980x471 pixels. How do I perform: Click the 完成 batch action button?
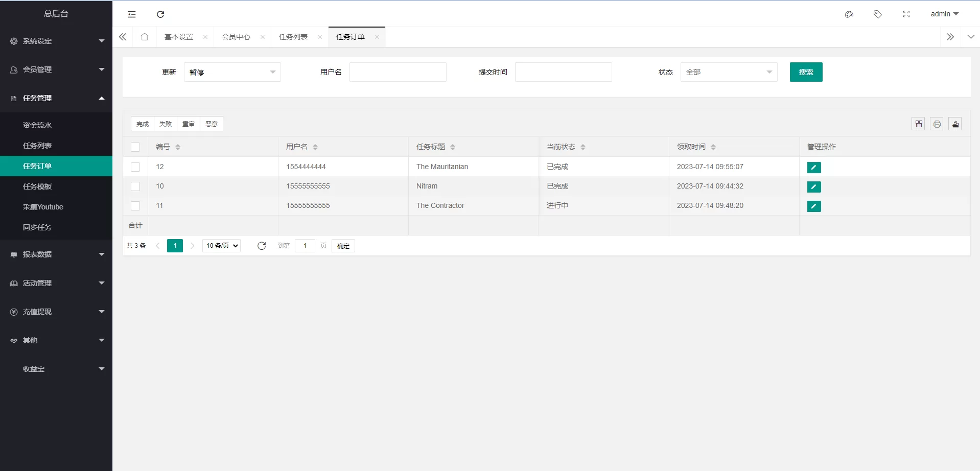pyautogui.click(x=143, y=124)
